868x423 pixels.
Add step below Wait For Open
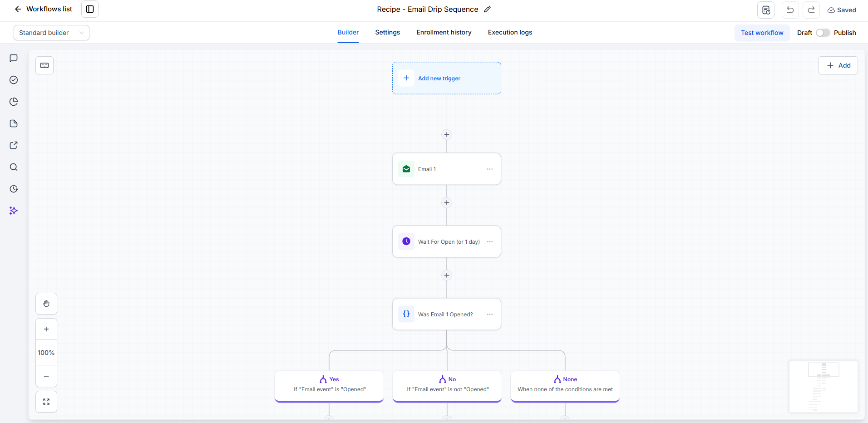click(447, 275)
